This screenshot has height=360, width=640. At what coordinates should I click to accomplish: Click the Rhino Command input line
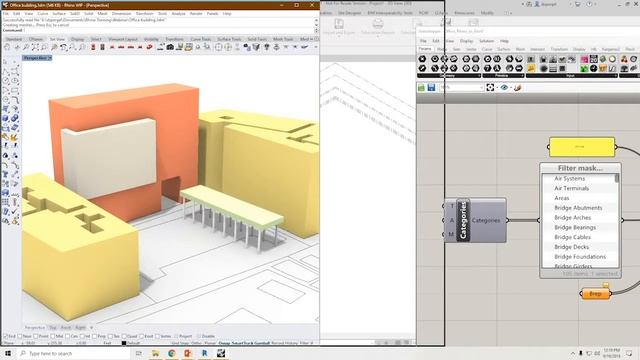tap(159, 30)
